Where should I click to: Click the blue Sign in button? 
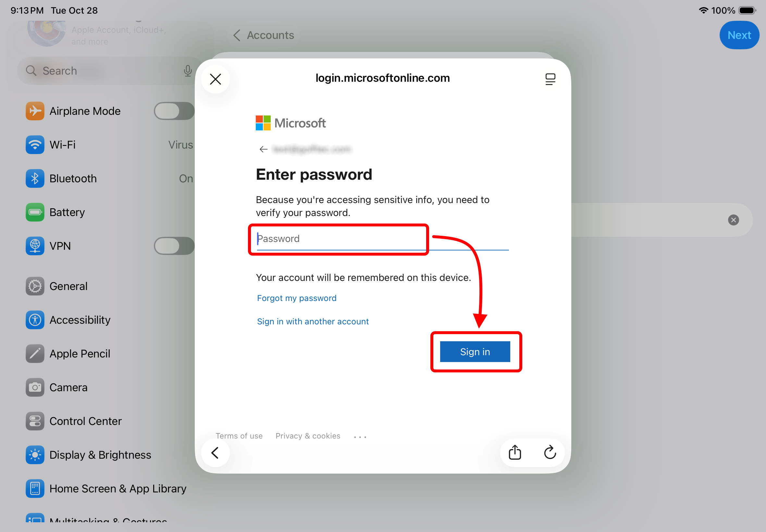click(x=475, y=351)
